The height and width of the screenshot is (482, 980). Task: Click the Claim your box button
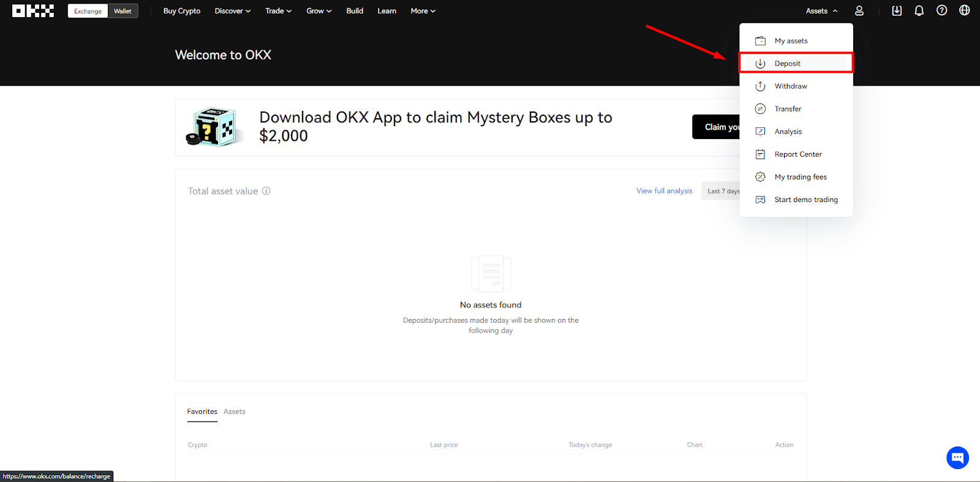[716, 127]
